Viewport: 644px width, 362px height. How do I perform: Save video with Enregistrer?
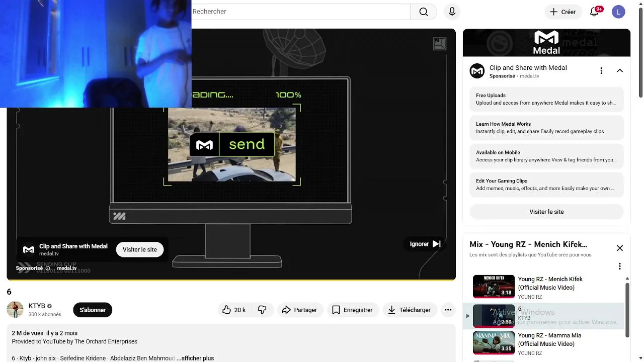(352, 310)
